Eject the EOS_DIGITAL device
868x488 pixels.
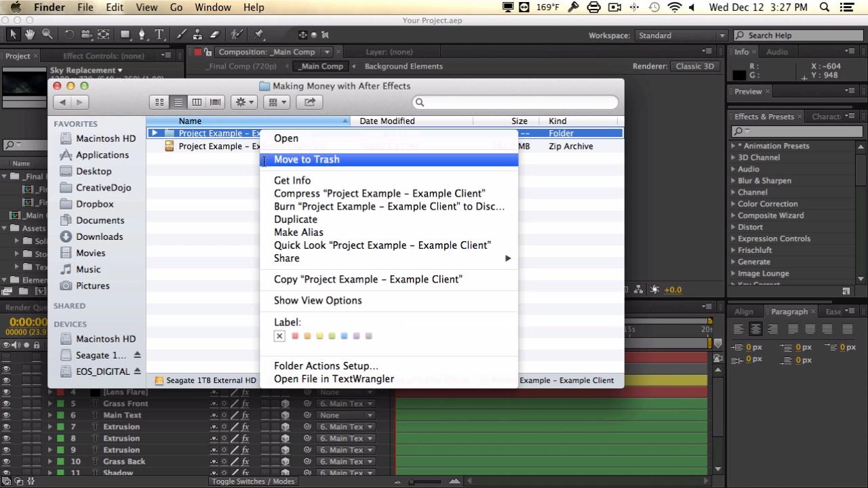pyautogui.click(x=137, y=371)
